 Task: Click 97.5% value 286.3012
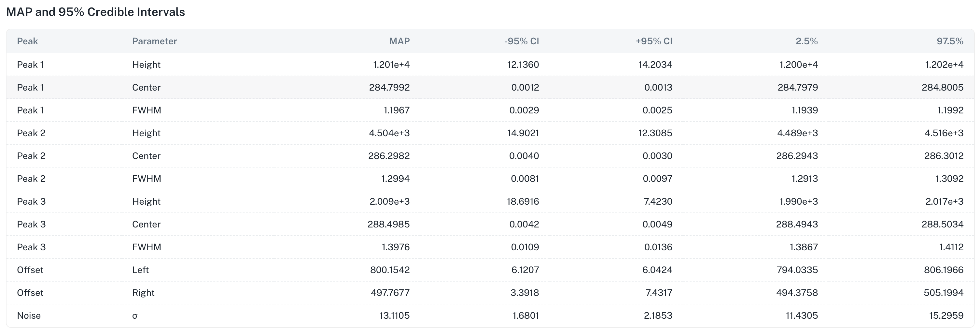(944, 156)
